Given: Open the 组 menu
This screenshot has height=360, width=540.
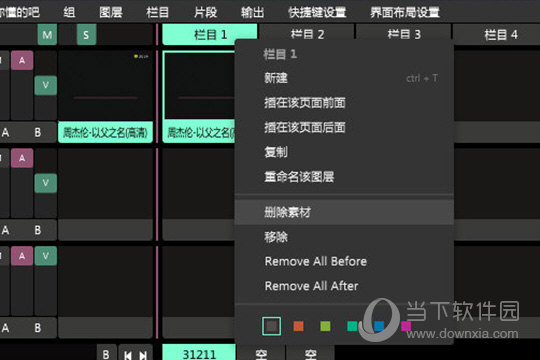Looking at the screenshot, I should click(x=69, y=12).
